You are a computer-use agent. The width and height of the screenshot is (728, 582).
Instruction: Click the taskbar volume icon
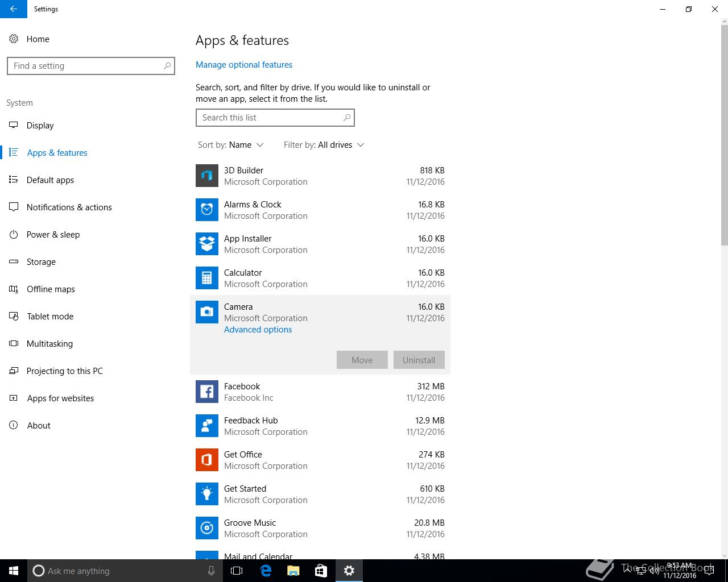click(x=654, y=571)
